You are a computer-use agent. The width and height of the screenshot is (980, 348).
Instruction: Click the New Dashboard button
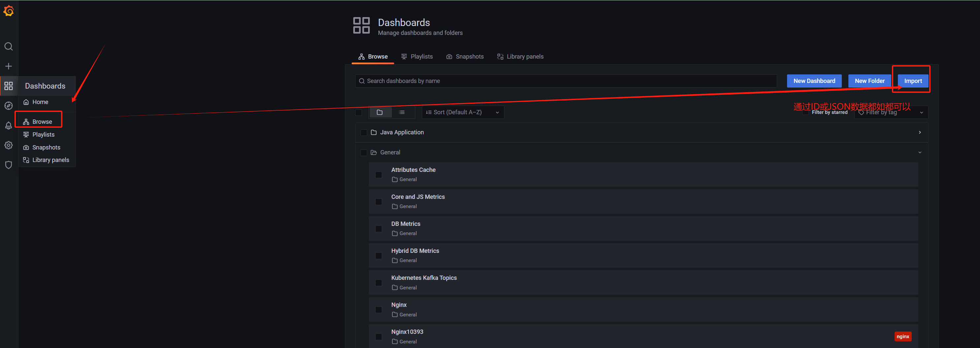pyautogui.click(x=814, y=81)
